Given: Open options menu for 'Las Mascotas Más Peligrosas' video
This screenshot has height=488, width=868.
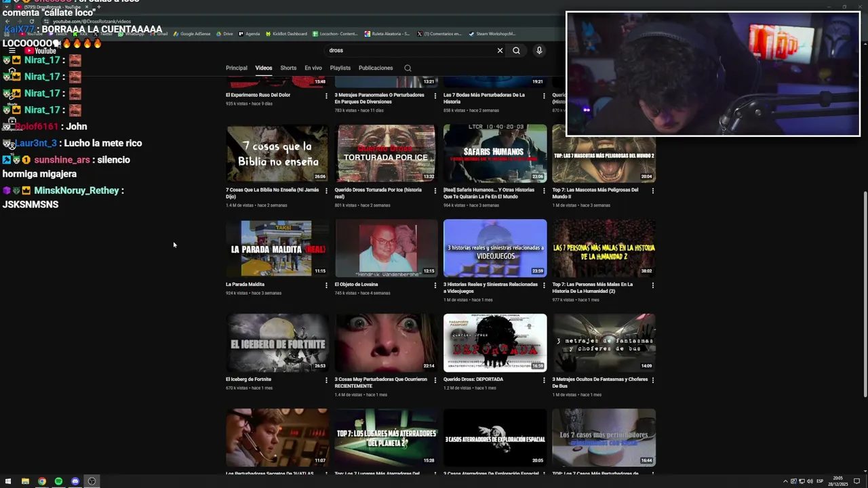Looking at the screenshot, I should pyautogui.click(x=653, y=190).
